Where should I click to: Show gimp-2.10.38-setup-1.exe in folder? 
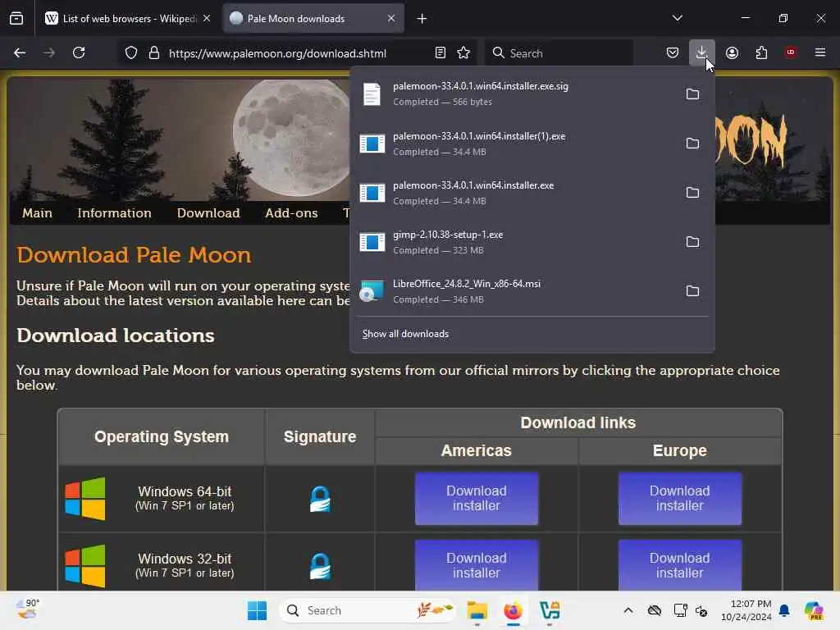coord(692,242)
